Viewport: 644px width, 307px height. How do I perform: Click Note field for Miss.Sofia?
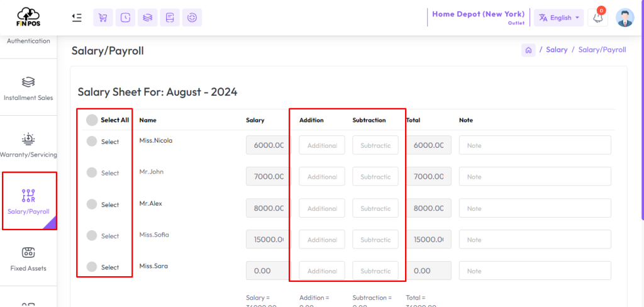535,239
